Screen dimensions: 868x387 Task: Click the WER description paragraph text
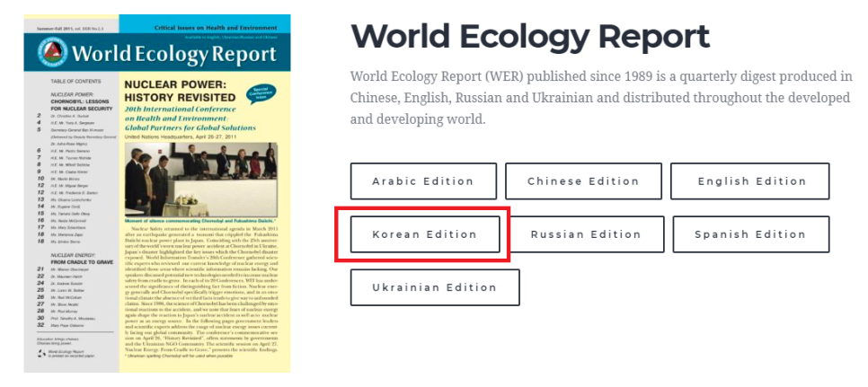click(x=601, y=98)
